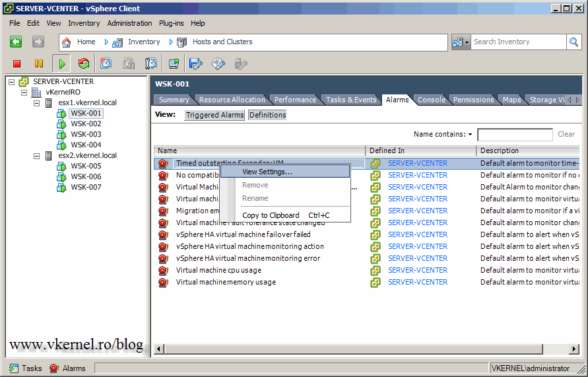Click the green back navigation arrow
The image size is (588, 377).
point(16,42)
